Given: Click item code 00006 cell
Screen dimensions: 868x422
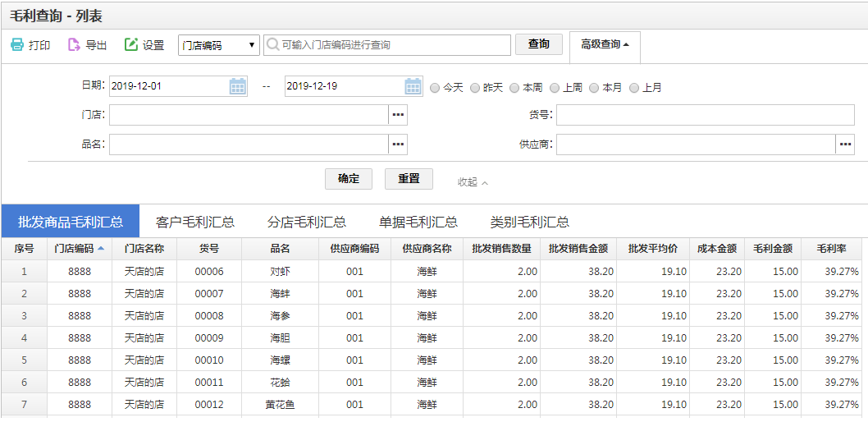Looking at the screenshot, I should click(208, 272).
